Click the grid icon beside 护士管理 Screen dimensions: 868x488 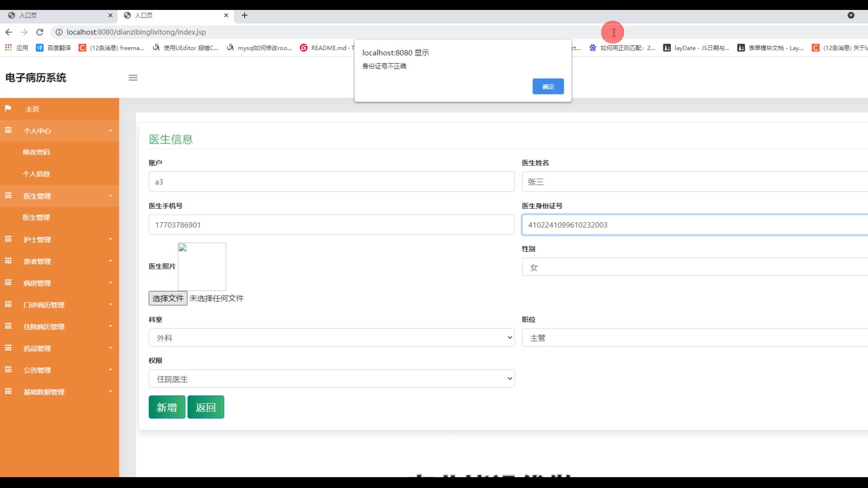point(8,239)
